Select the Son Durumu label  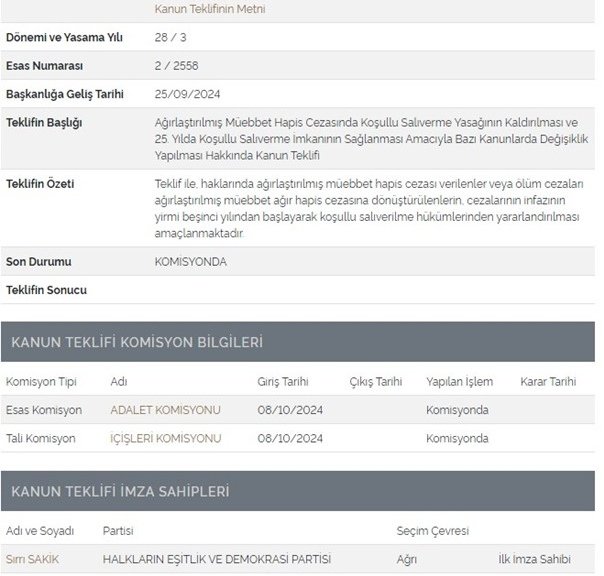coord(39,262)
